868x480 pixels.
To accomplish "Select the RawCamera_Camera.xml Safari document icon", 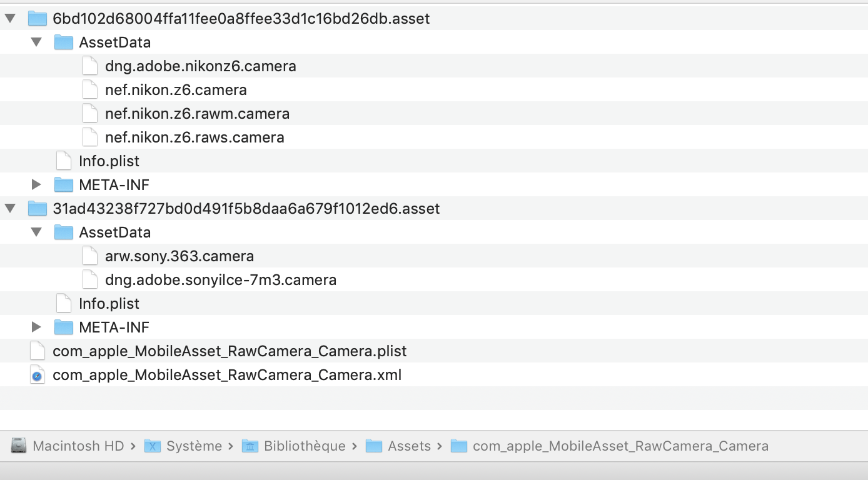I will tap(38, 375).
